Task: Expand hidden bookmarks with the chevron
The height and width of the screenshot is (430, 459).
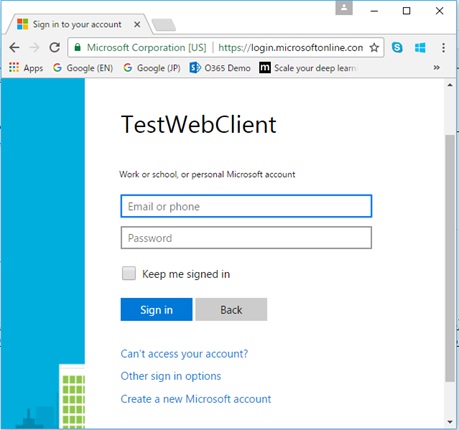Action: coord(436,68)
